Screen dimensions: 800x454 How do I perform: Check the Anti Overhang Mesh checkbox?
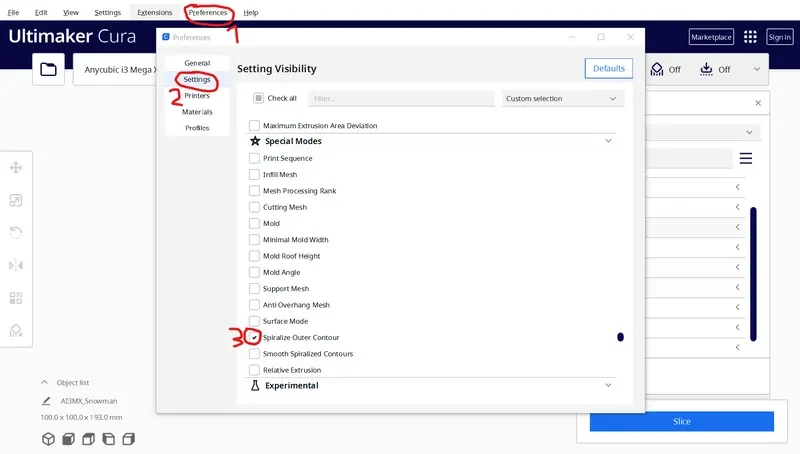[x=254, y=305]
